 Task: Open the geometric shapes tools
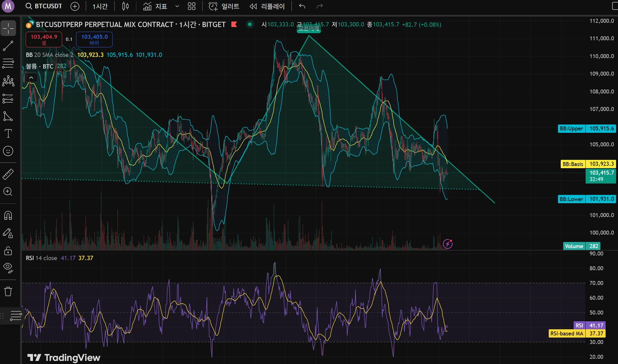point(8,116)
